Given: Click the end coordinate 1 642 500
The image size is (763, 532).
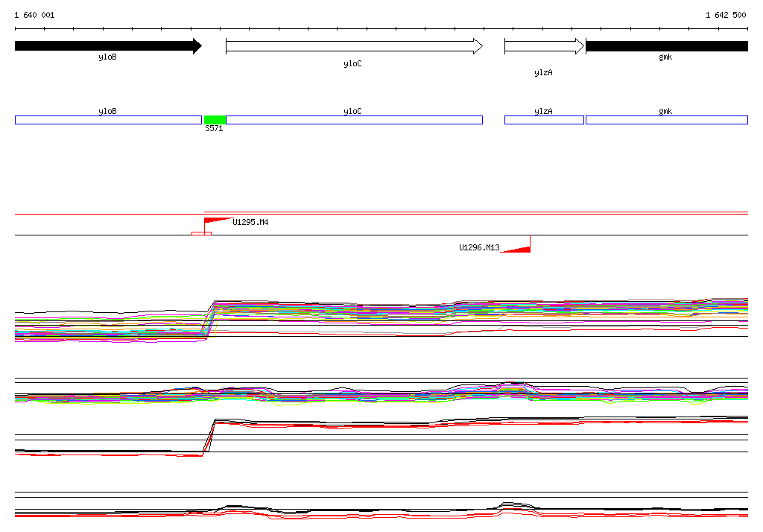Looking at the screenshot, I should [726, 15].
